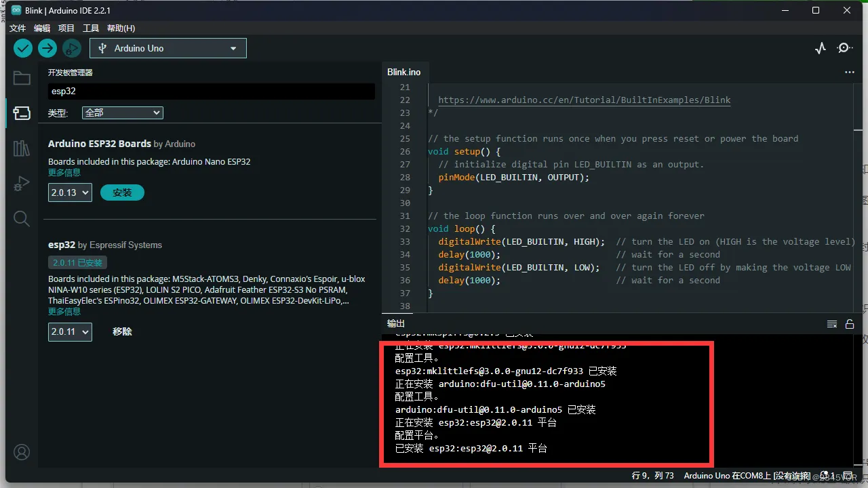This screenshot has width=868, height=488.
Task: Open the 项目 menu
Action: point(66,28)
